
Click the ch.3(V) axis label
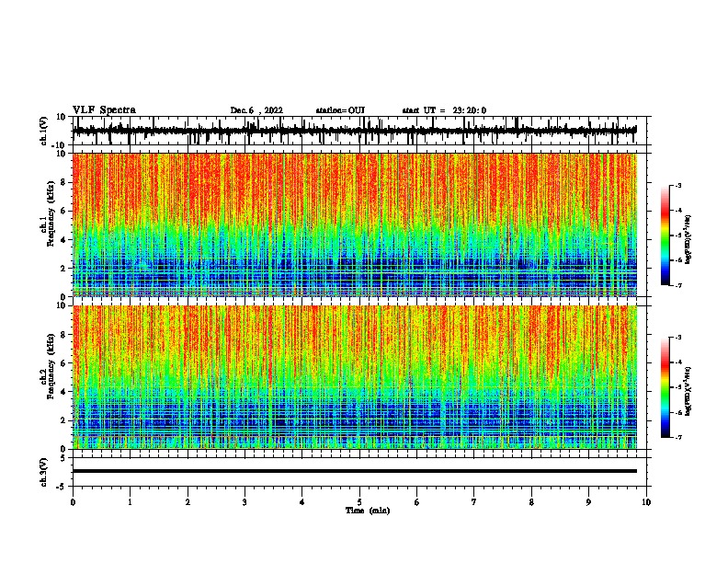click(44, 472)
